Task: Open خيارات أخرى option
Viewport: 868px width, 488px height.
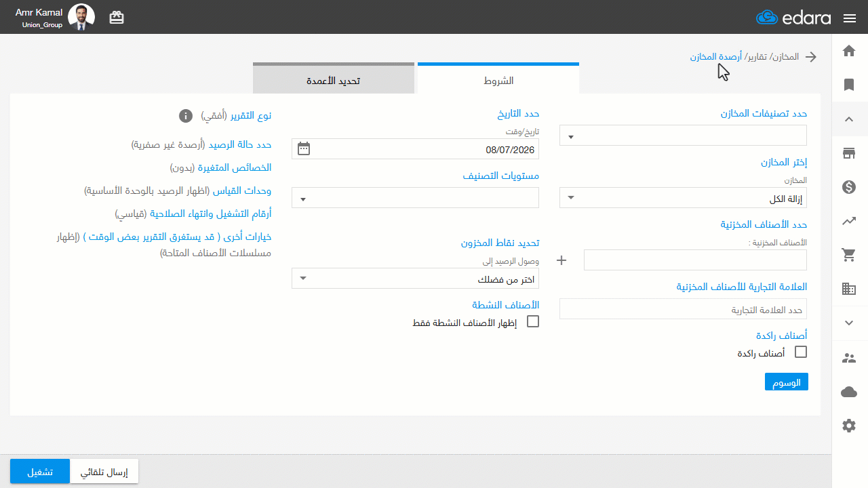Action: click(x=177, y=237)
